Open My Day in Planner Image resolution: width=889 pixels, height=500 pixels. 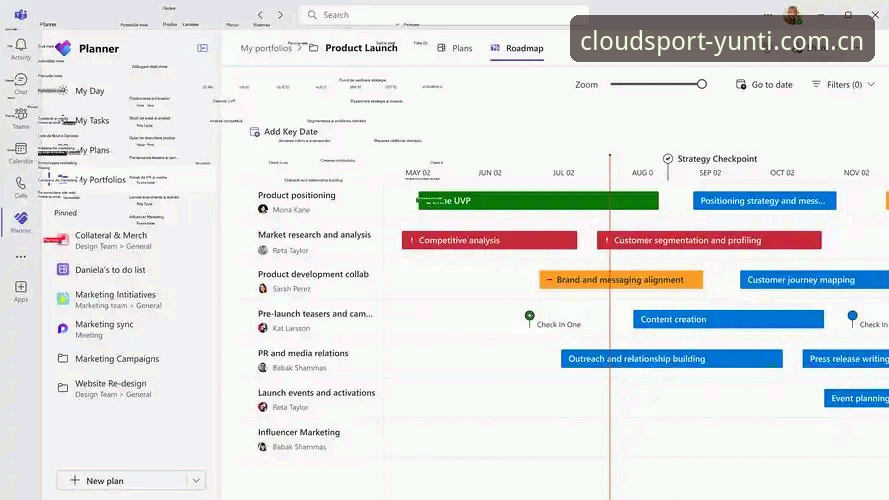[90, 91]
